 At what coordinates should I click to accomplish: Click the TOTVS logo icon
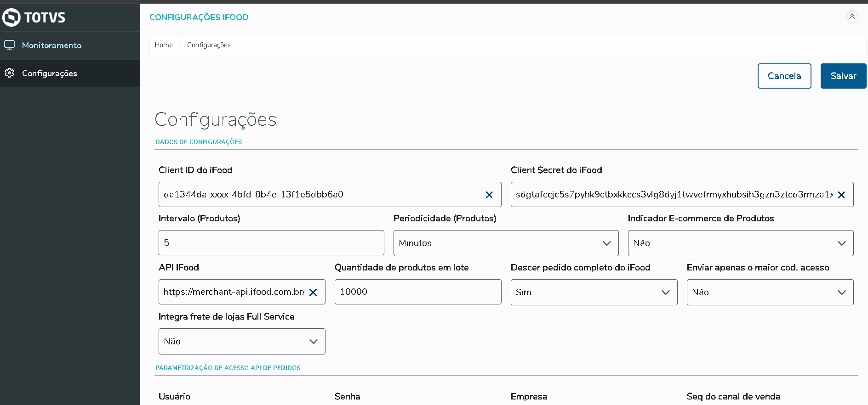pos(11,17)
